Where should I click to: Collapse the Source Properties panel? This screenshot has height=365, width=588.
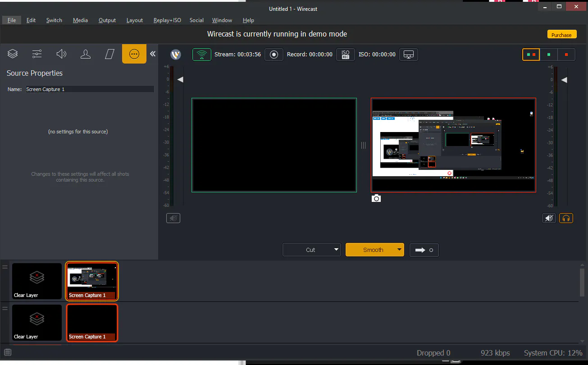tap(153, 54)
